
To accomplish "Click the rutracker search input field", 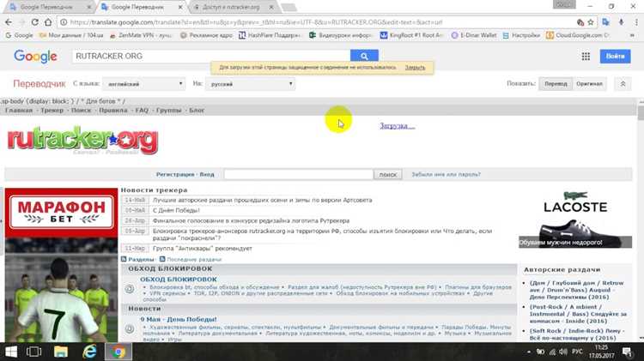I will coord(299,174).
